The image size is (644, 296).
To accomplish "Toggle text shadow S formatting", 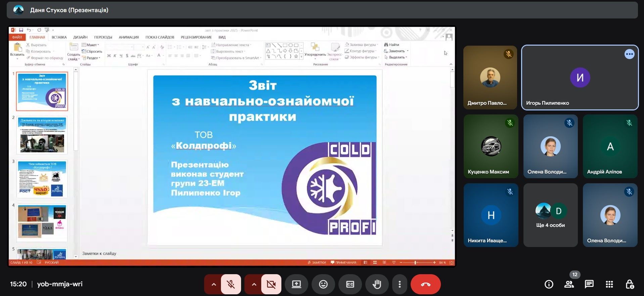I will click(127, 56).
